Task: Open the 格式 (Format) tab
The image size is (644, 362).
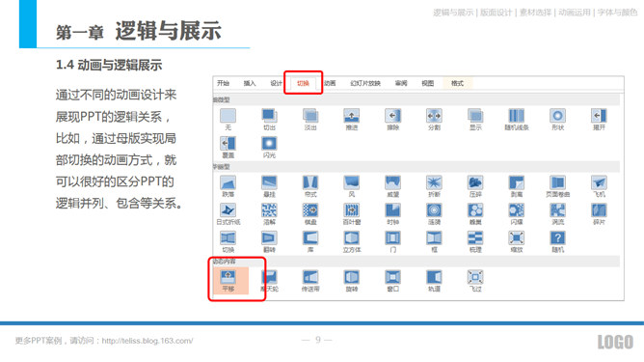Action: tap(457, 83)
